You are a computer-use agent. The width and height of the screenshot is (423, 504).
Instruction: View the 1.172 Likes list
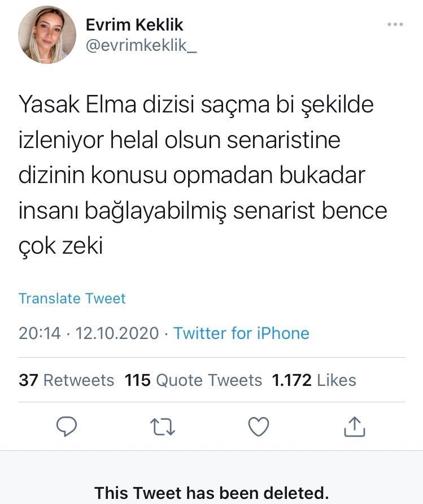point(314,380)
